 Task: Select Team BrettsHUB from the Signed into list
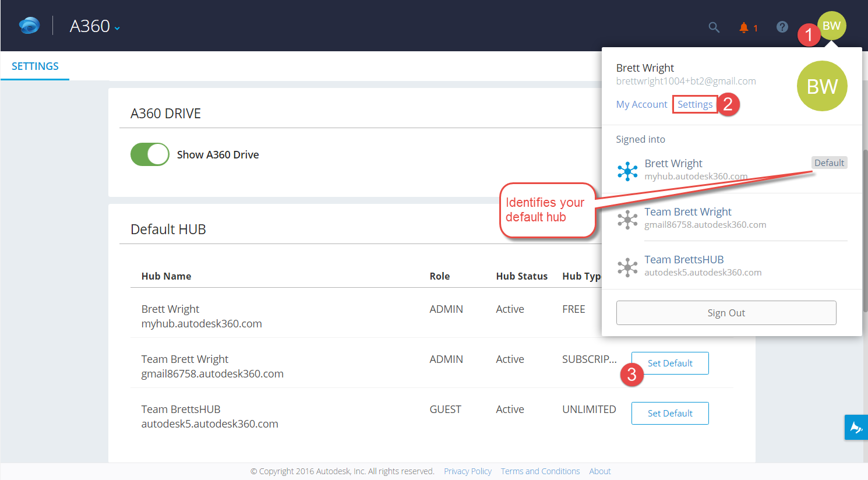(x=684, y=259)
